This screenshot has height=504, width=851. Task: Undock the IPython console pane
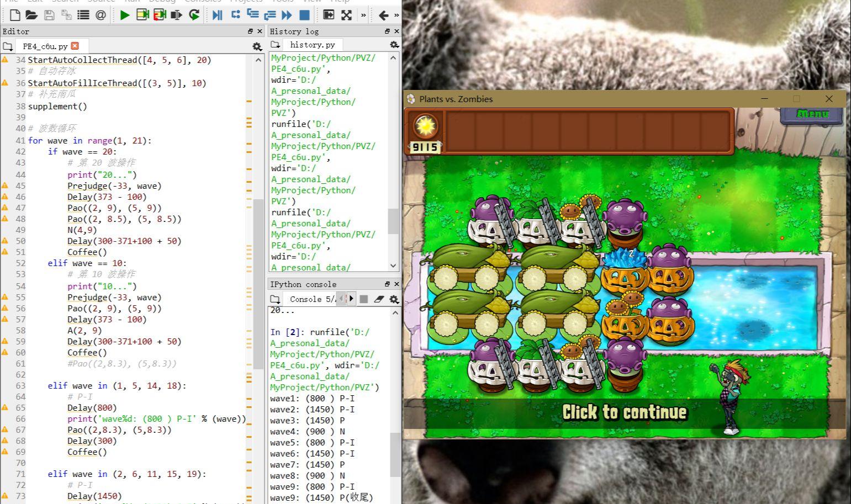(387, 284)
